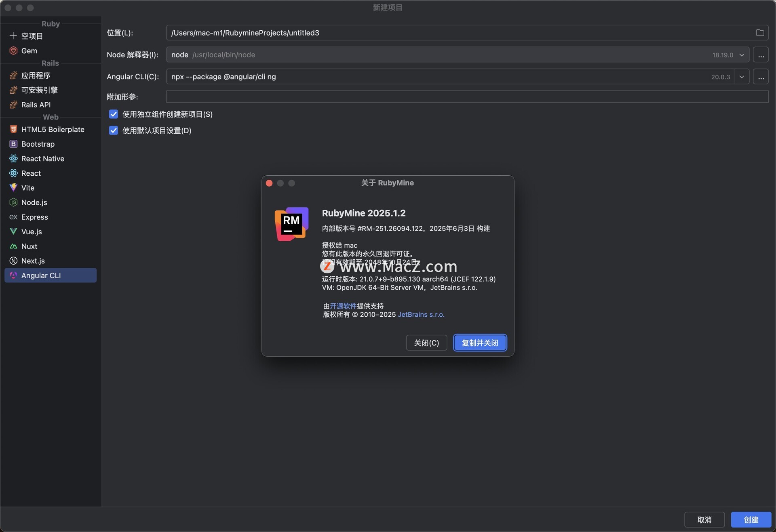Select the React project type
776x532 pixels.
51,173
